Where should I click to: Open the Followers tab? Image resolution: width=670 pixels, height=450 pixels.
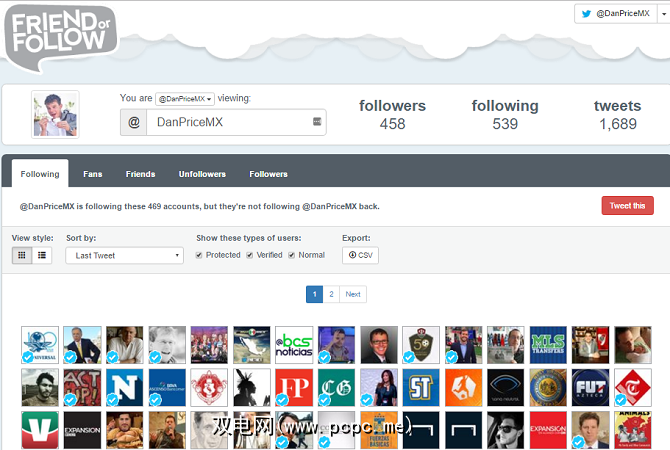268,174
